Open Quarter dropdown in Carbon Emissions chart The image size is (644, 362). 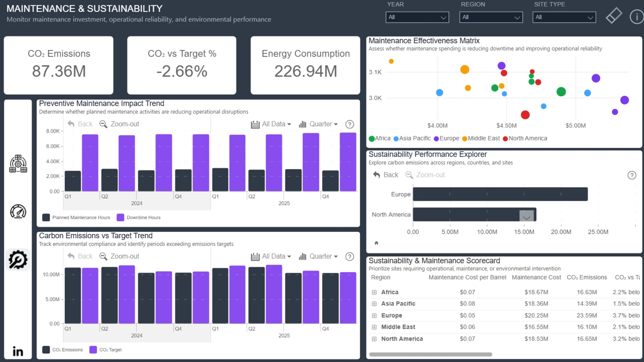(x=318, y=256)
